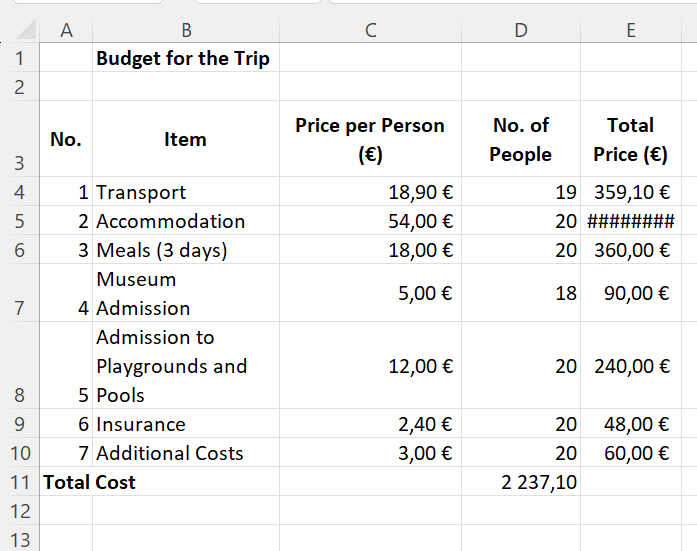Select the 54,00 € price cell
The image size is (697, 551).
click(370, 222)
